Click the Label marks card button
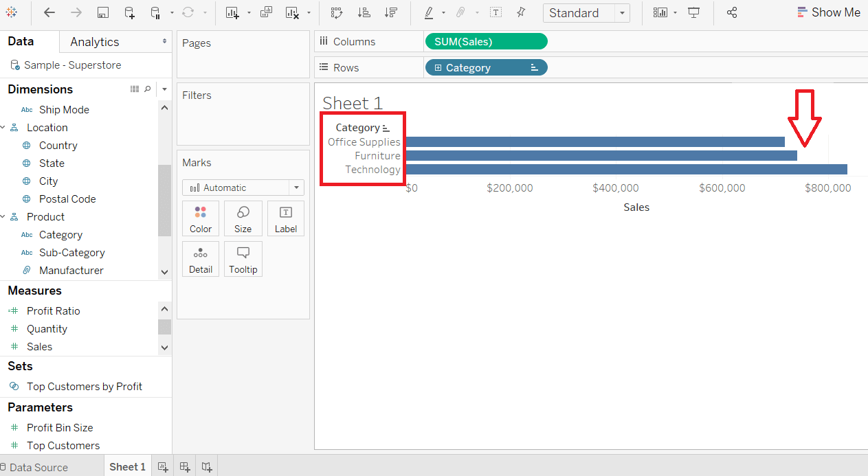 (285, 218)
